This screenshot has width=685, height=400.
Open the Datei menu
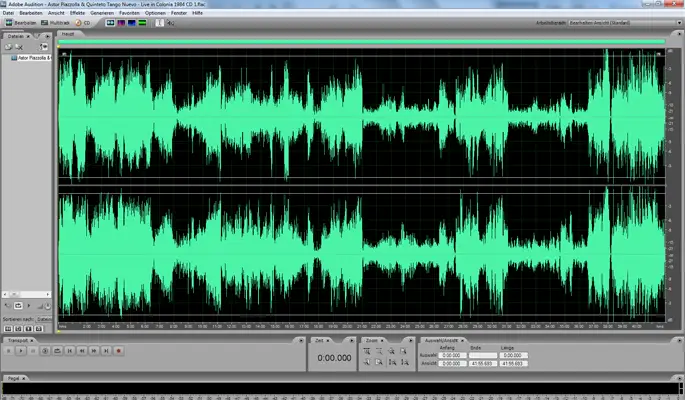pos(8,13)
